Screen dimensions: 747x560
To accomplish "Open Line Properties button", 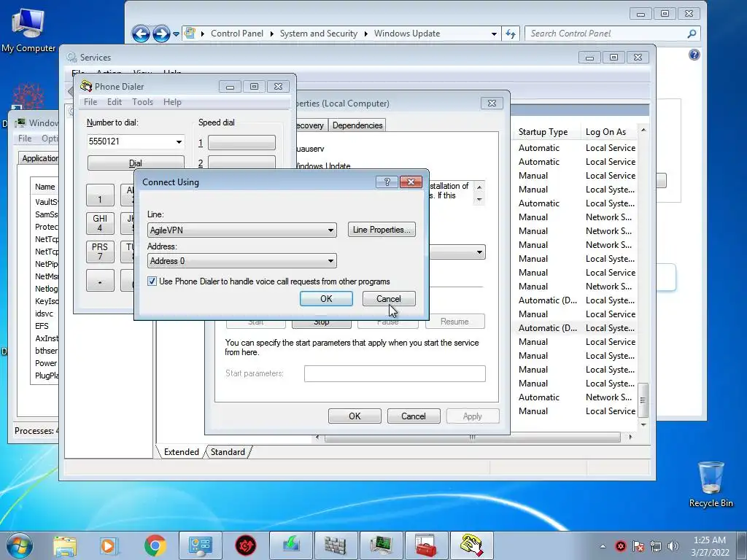I will click(x=382, y=230).
